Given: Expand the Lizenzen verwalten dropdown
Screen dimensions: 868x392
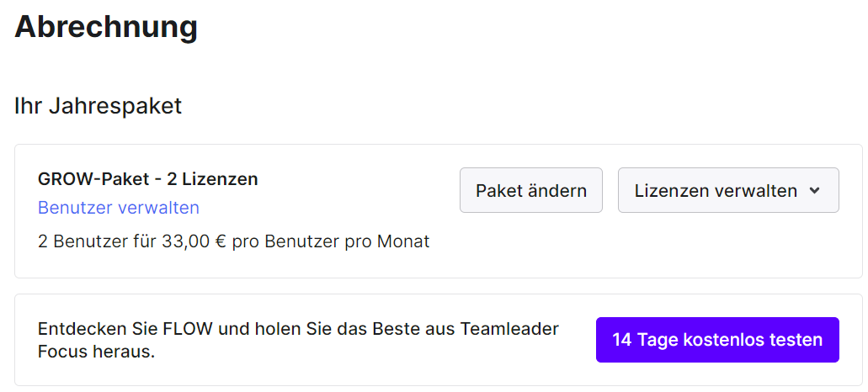Looking at the screenshot, I should 728,190.
